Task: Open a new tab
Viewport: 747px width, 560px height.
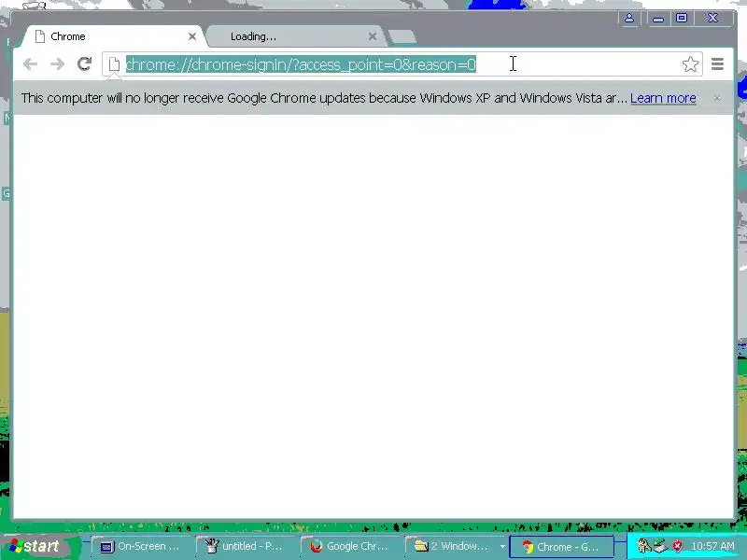Action: (402, 36)
